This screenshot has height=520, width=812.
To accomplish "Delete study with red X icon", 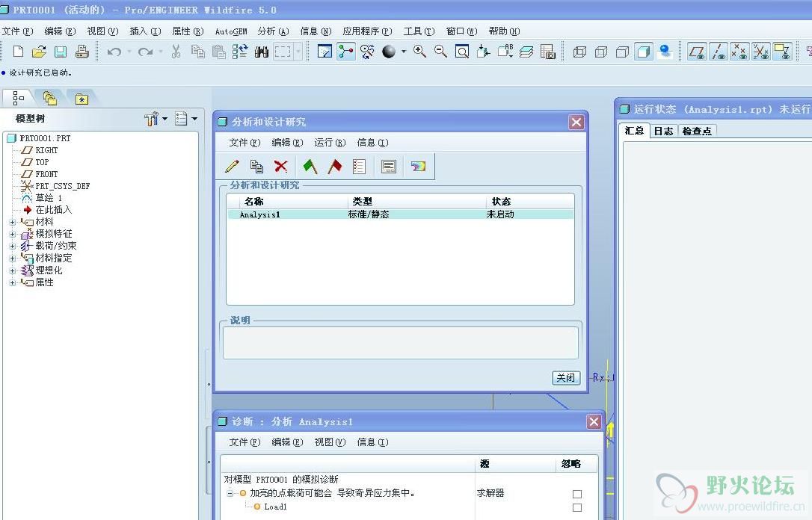I will click(281, 166).
